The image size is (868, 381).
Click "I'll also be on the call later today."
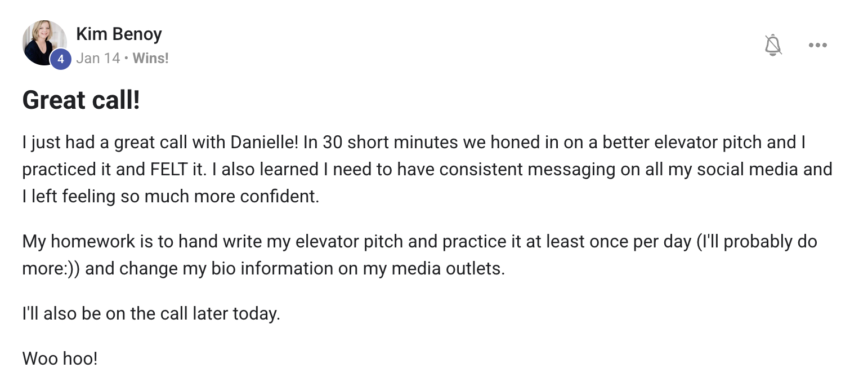151,313
